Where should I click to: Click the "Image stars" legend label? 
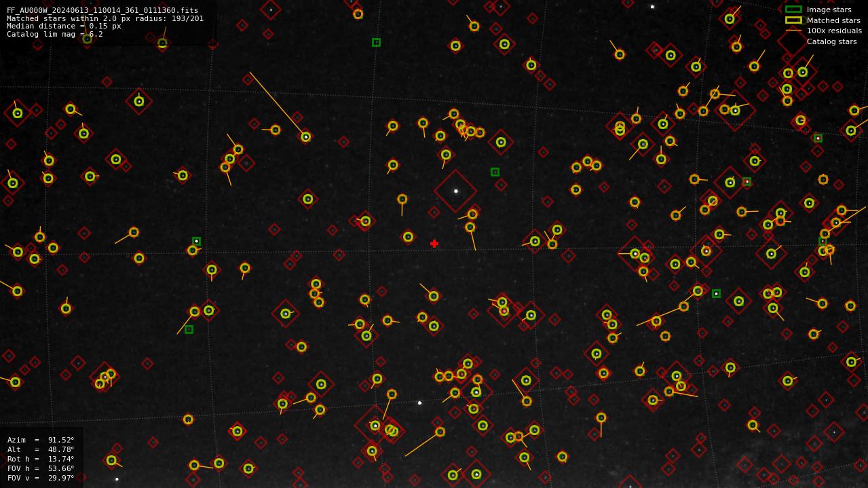point(829,10)
